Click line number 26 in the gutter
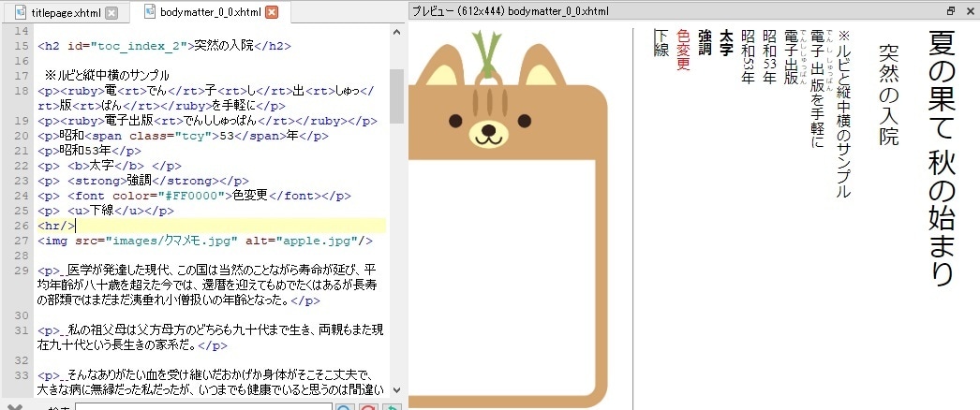Viewport: 980px width, 410px height. point(21,226)
